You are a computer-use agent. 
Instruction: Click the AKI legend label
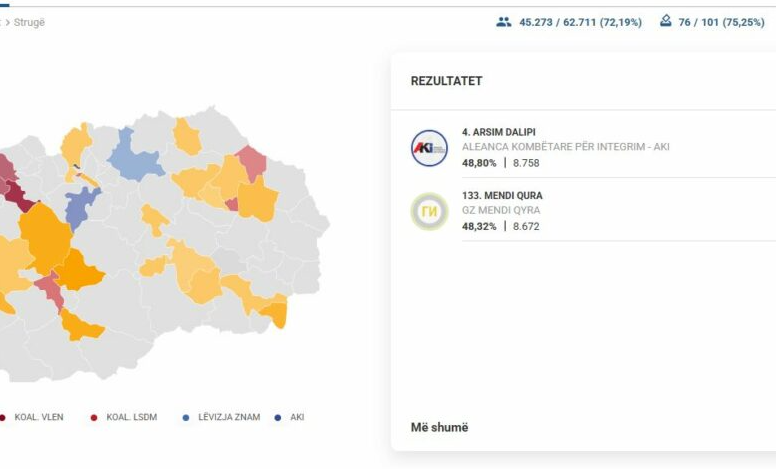tap(297, 417)
